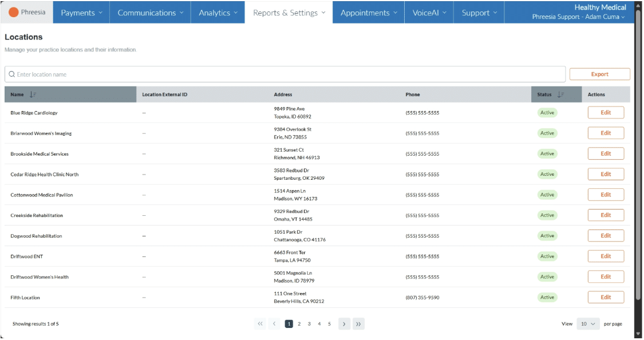Select page 1 in pagination
This screenshot has width=644, height=340.
(289, 324)
